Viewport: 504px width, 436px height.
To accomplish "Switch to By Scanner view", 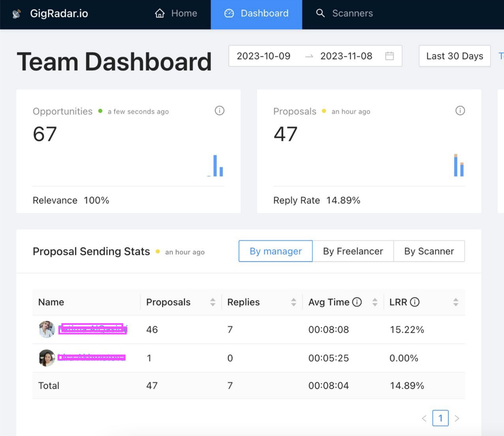I will pyautogui.click(x=429, y=251).
